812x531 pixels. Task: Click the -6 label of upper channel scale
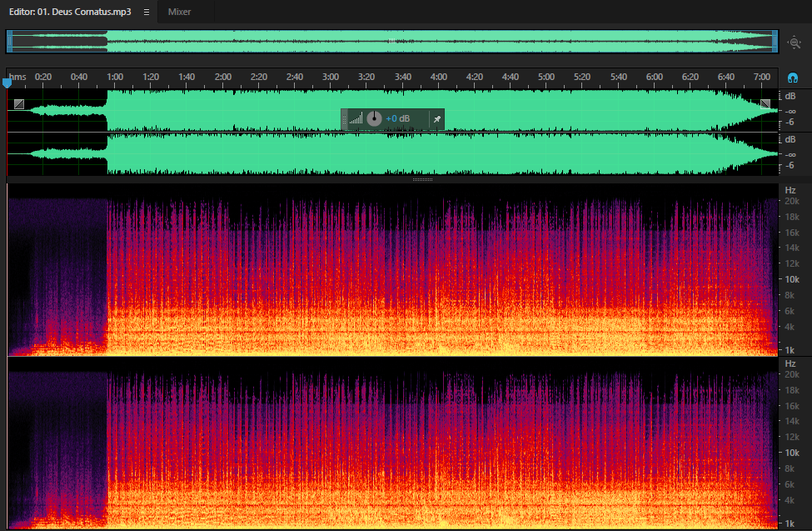pyautogui.click(x=790, y=123)
